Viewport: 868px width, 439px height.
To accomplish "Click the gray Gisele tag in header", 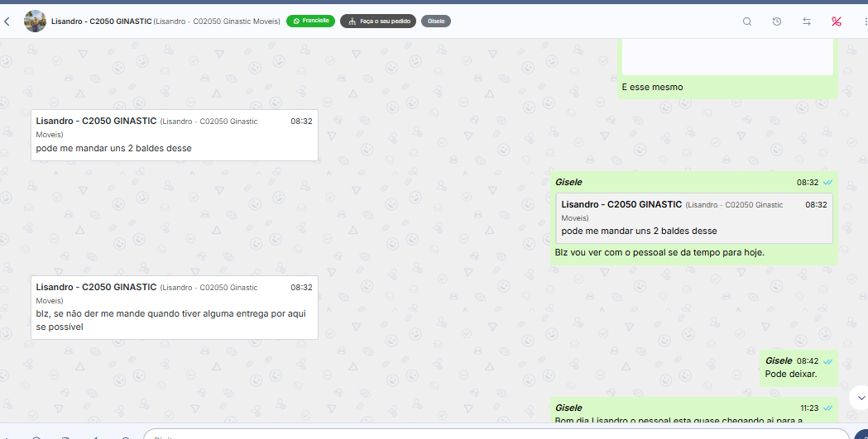I will [x=436, y=21].
